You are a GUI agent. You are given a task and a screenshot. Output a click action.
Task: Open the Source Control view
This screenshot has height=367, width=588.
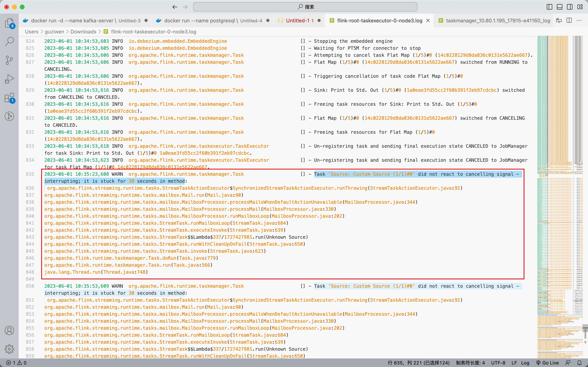pyautogui.click(x=9, y=60)
